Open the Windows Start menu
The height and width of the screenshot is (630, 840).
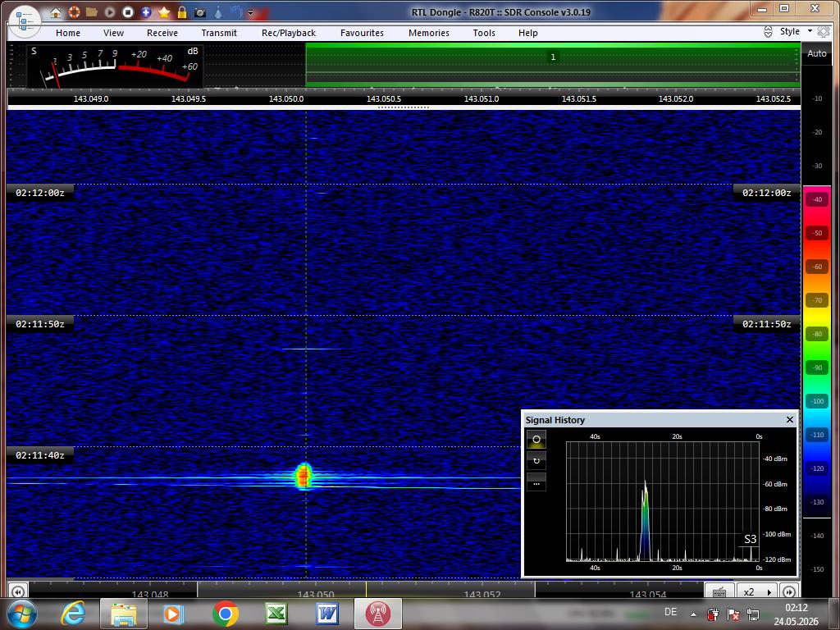click(x=22, y=614)
